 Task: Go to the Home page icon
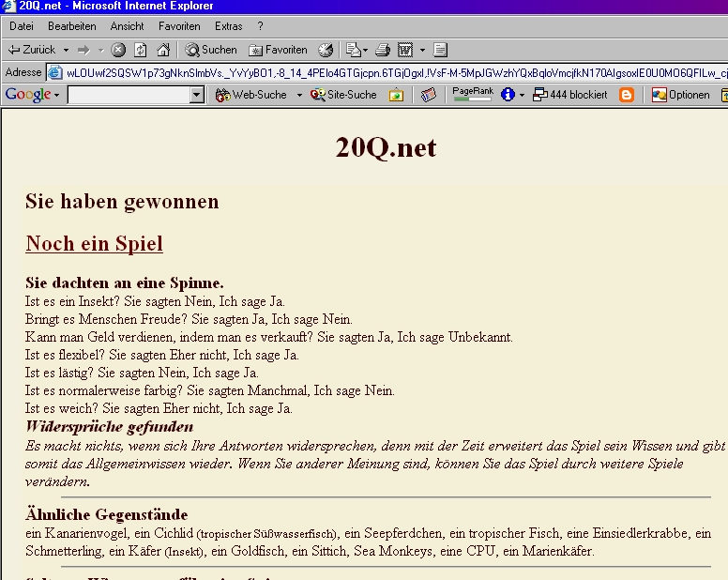pos(163,50)
